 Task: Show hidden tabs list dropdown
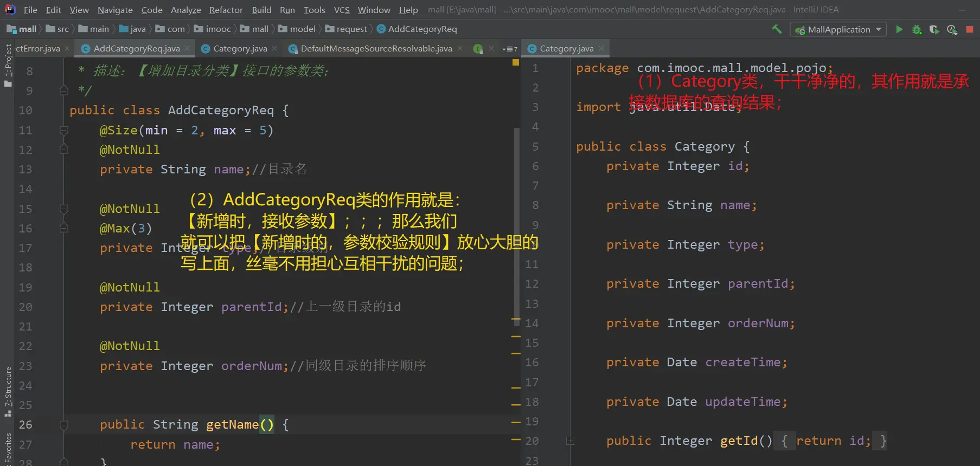coord(509,49)
